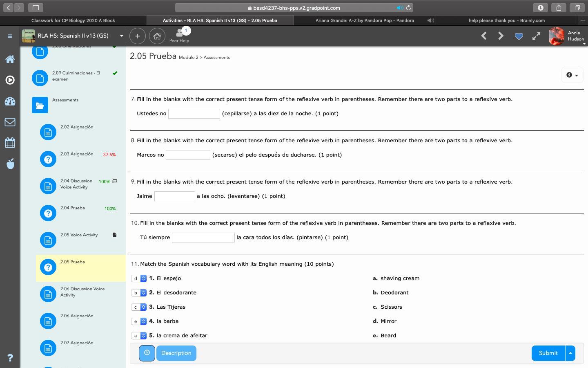Open the mail icon in left rail
Viewport: 588px width, 368px height.
click(x=10, y=122)
